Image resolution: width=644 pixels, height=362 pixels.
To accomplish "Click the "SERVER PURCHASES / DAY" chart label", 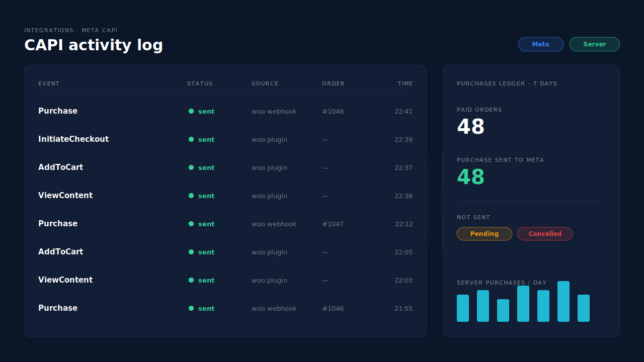I will [502, 283].
